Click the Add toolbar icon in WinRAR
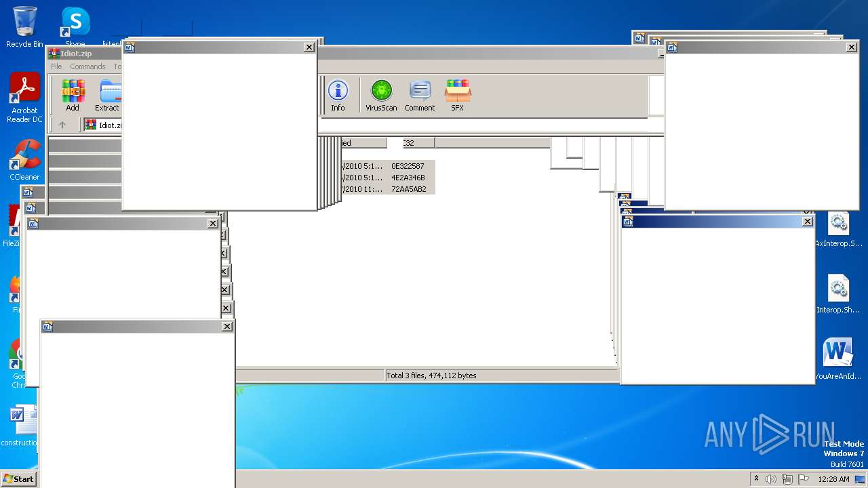 click(73, 95)
